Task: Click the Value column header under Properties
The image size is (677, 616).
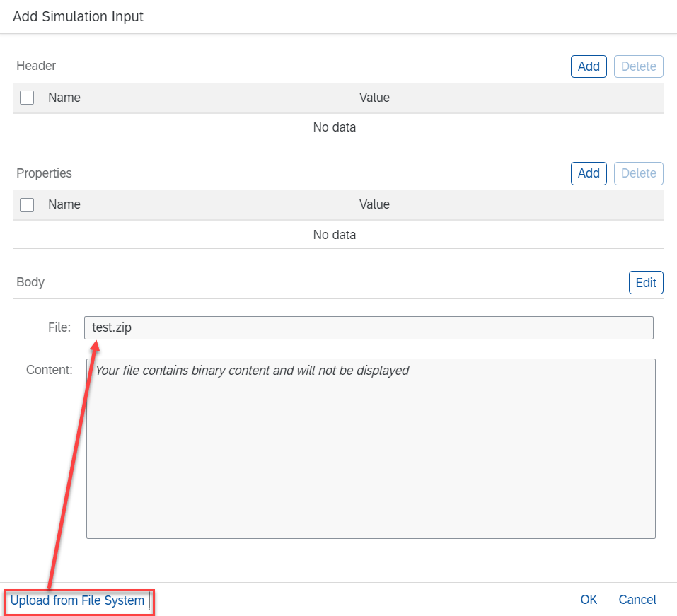Action: click(374, 204)
